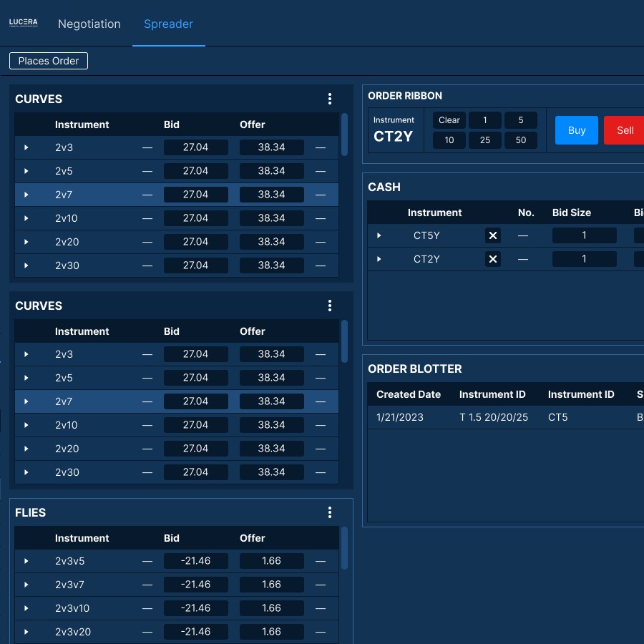
Task: Expand 2v10 row in first Curves panel
Action: coord(26,218)
